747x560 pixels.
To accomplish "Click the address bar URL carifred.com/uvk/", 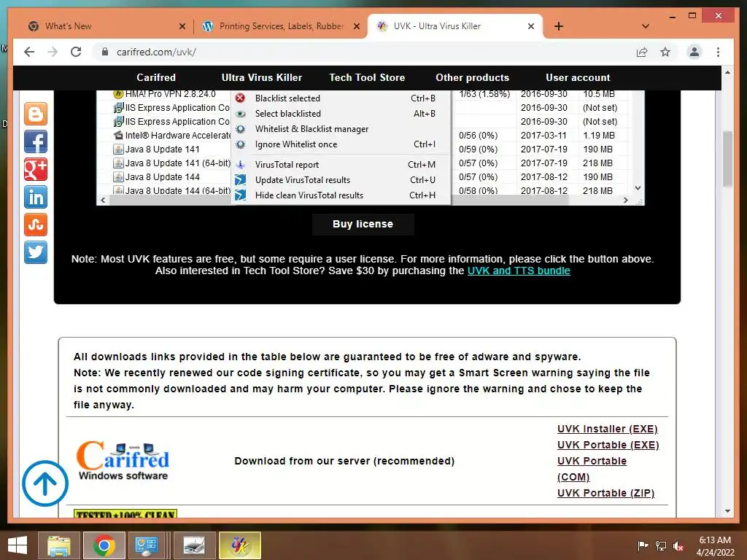I will [x=156, y=52].
